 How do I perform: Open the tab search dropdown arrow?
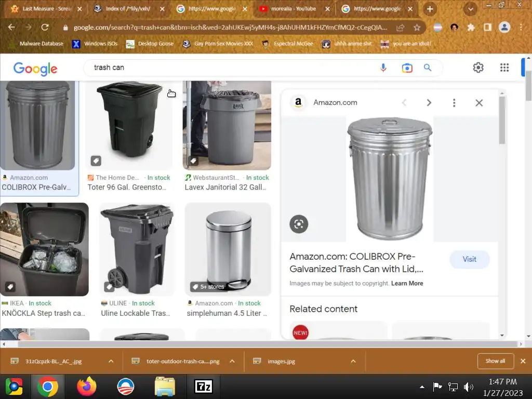[470, 9]
